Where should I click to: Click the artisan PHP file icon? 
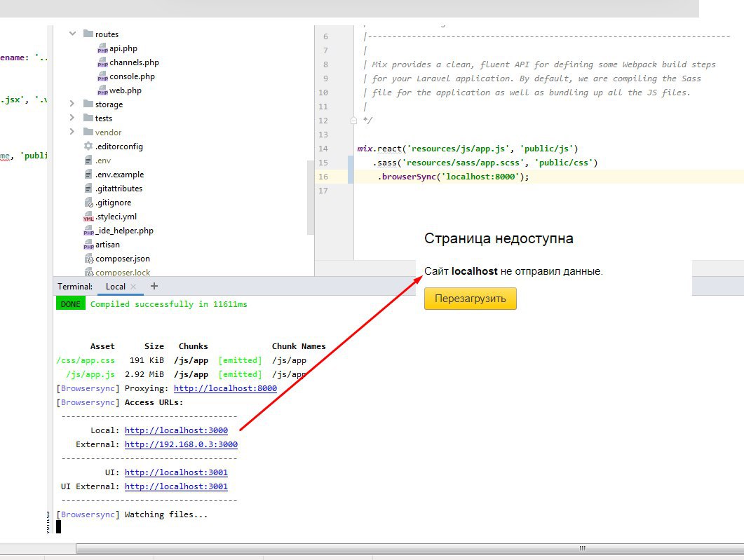[x=88, y=245]
